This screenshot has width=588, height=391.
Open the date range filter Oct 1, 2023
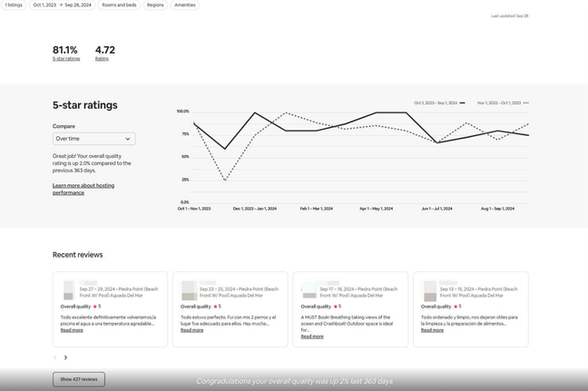click(x=62, y=5)
